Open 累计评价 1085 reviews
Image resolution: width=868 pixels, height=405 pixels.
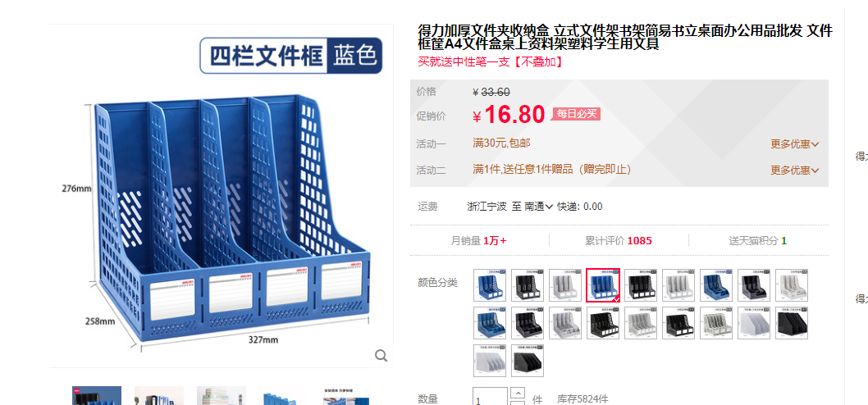[x=619, y=241]
